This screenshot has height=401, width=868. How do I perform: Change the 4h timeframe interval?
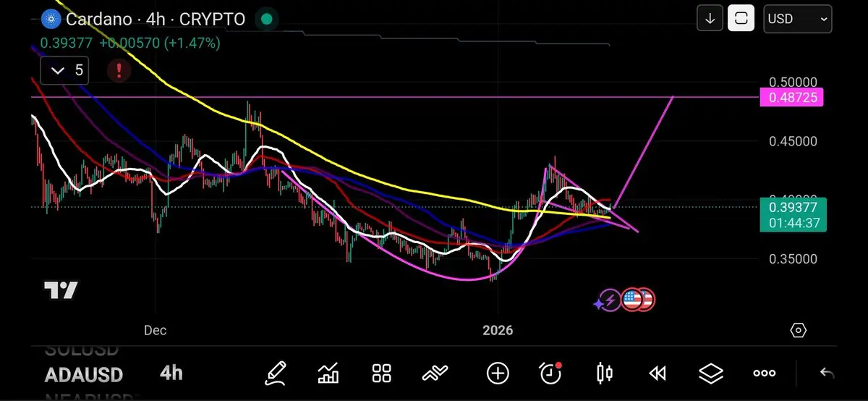point(171,373)
